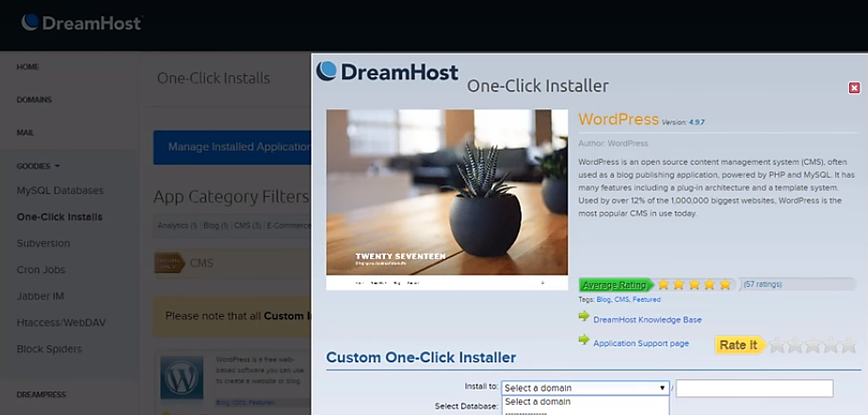Image resolution: width=868 pixels, height=415 pixels.
Task: Open Mail in the left sidebar
Action: point(24,133)
